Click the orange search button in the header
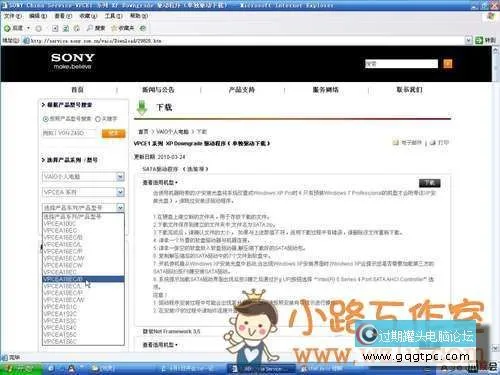500x375 pixels. 448,63
